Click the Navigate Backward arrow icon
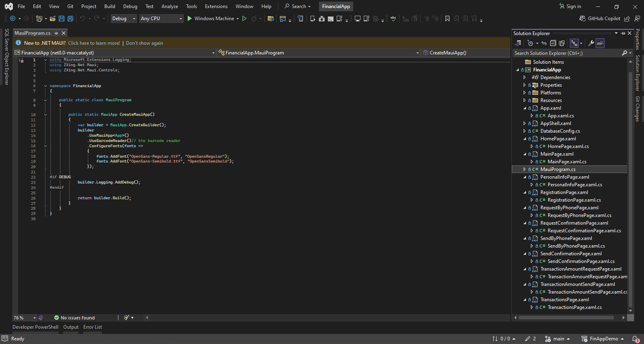The width and height of the screenshot is (644, 344). coord(13,19)
